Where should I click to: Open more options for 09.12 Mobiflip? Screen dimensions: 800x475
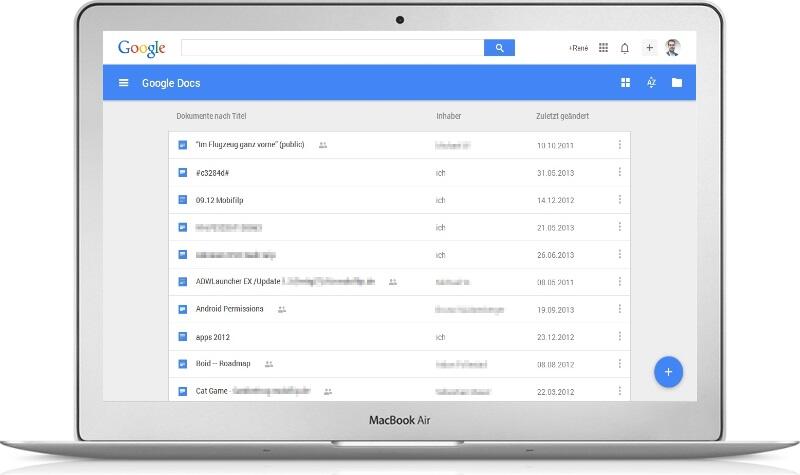click(x=619, y=199)
